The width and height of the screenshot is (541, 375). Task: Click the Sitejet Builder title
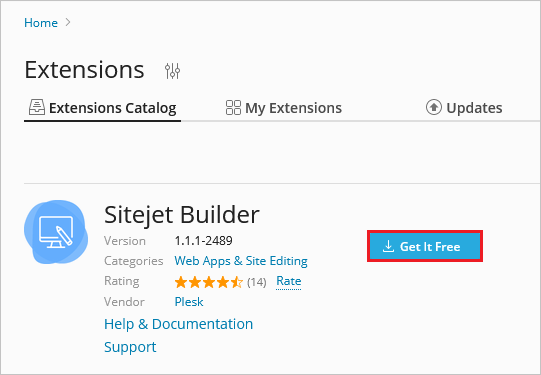click(182, 215)
